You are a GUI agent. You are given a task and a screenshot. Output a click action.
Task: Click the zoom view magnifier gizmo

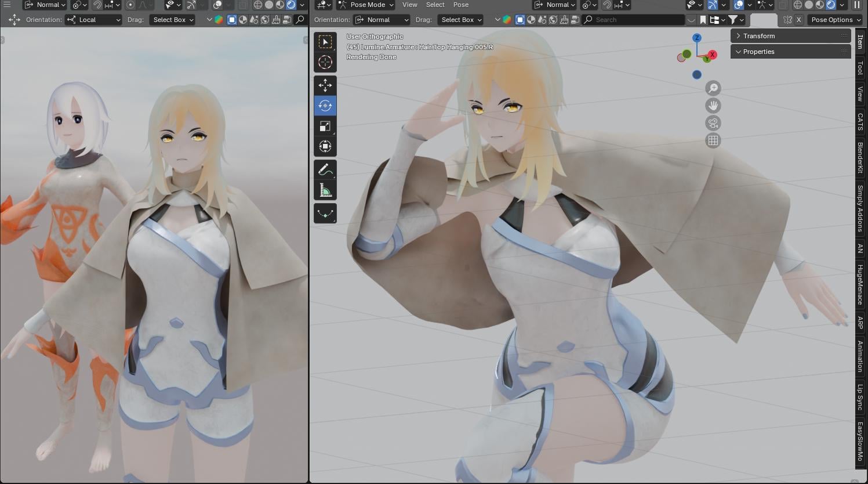713,88
